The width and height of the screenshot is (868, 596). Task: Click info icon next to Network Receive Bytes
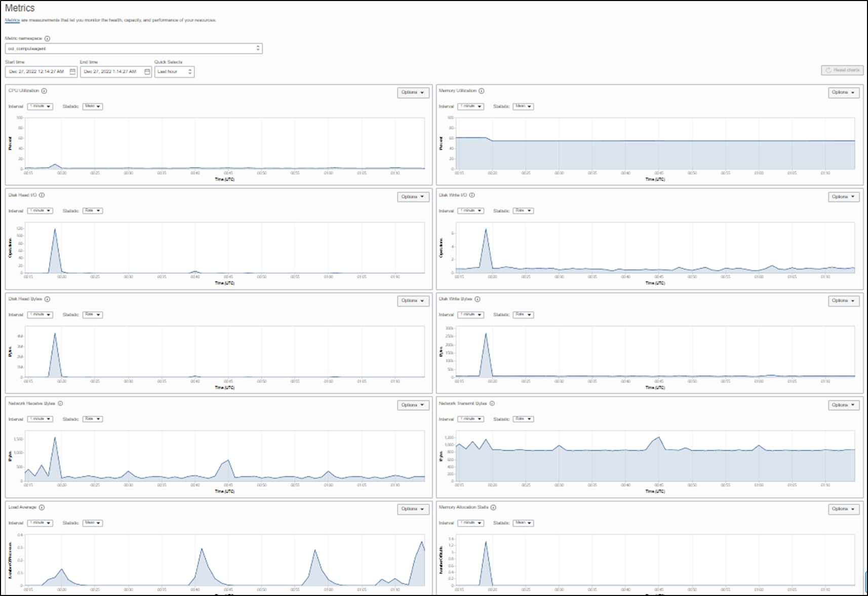click(60, 403)
